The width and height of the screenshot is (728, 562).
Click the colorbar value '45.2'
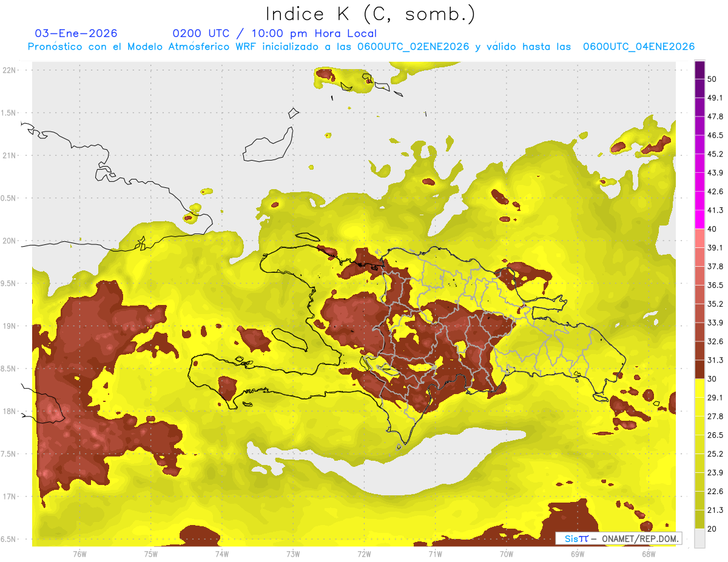pyautogui.click(x=715, y=154)
